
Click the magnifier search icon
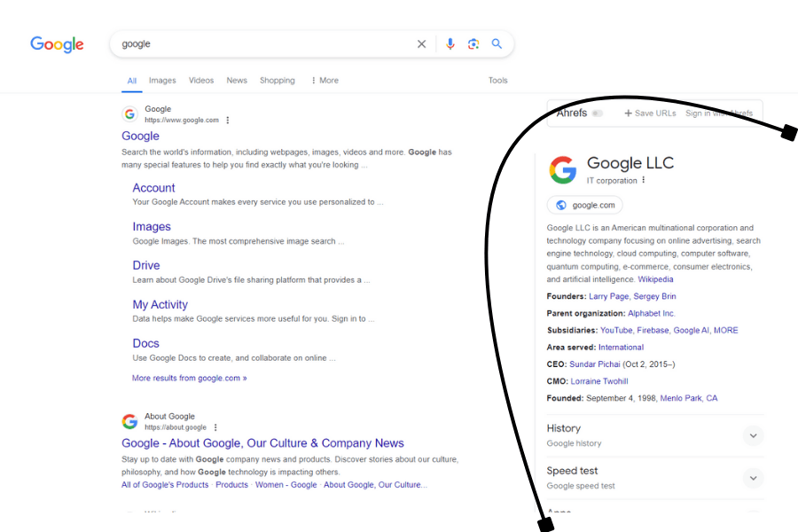pos(497,43)
